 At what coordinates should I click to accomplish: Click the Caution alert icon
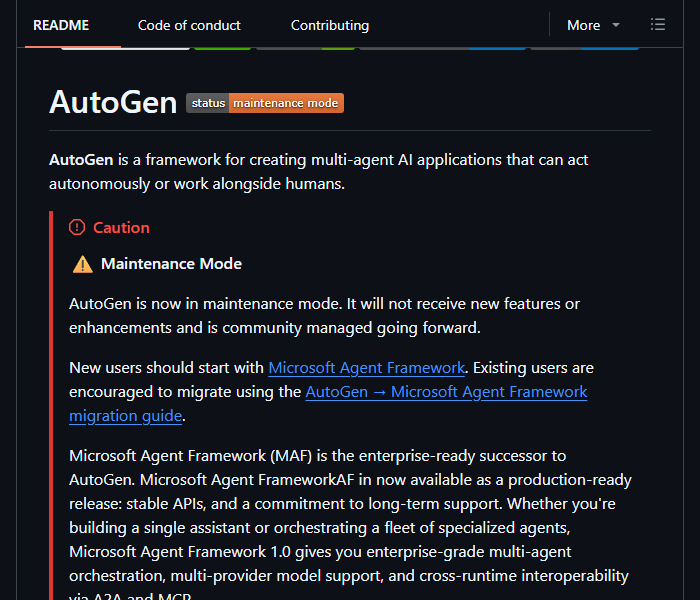point(77,227)
